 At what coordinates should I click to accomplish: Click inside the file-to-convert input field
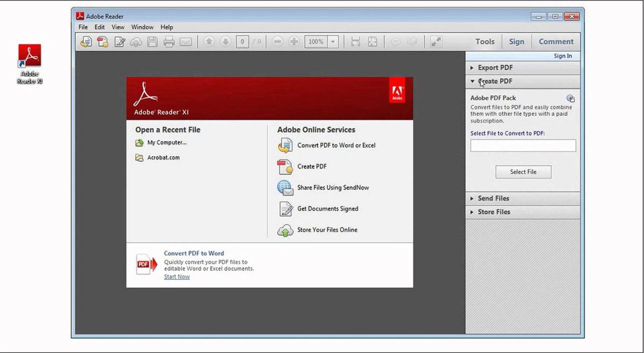pos(523,145)
